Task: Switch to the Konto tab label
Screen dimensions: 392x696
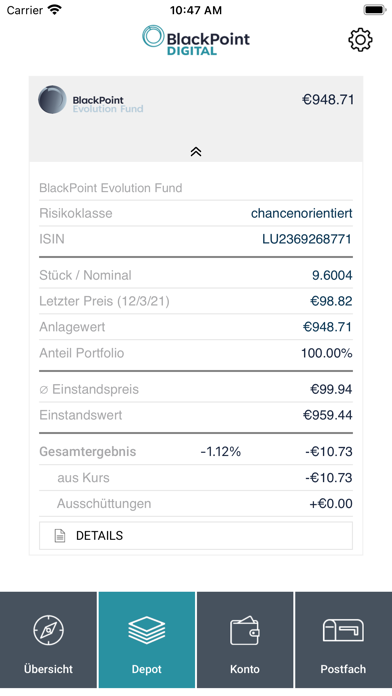Action: [x=245, y=669]
